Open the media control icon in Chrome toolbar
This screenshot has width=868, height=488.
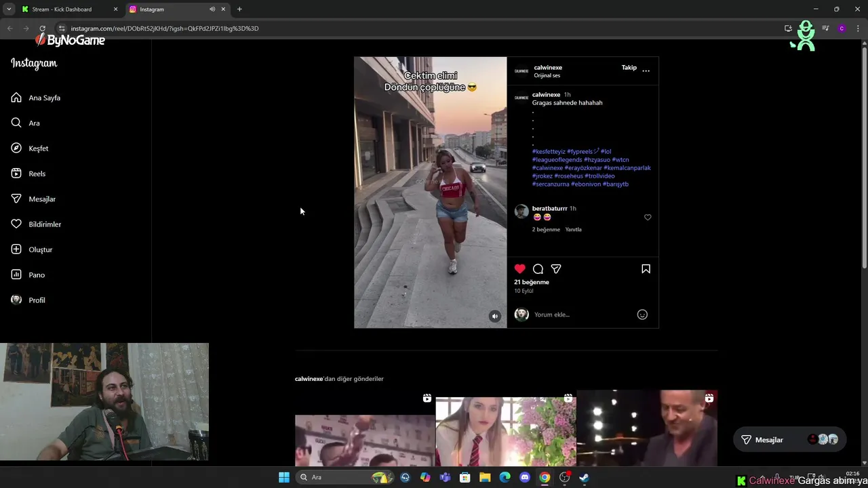825,28
